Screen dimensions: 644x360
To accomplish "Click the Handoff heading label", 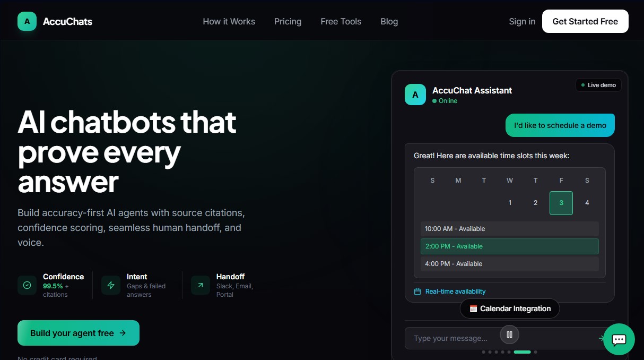I will [231, 277].
